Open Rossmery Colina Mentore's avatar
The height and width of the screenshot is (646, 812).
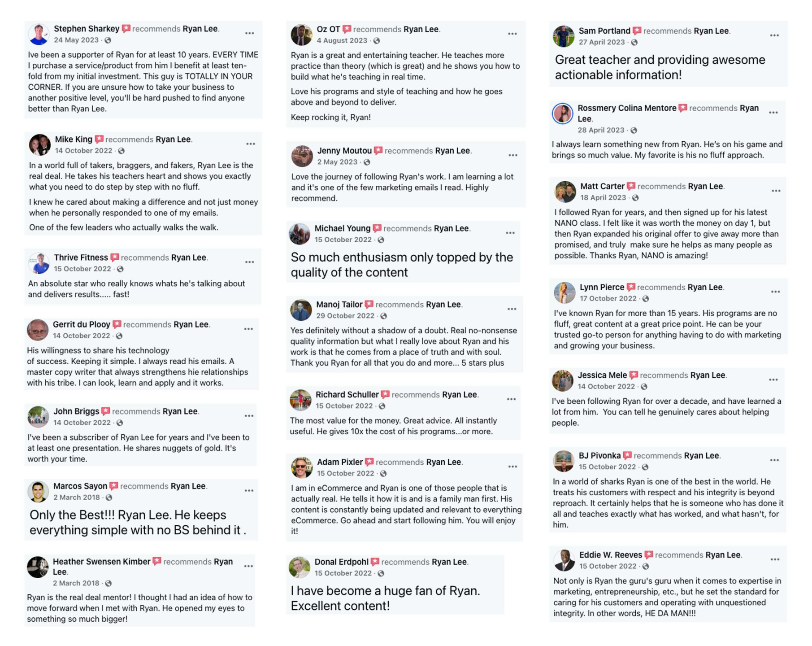point(563,113)
